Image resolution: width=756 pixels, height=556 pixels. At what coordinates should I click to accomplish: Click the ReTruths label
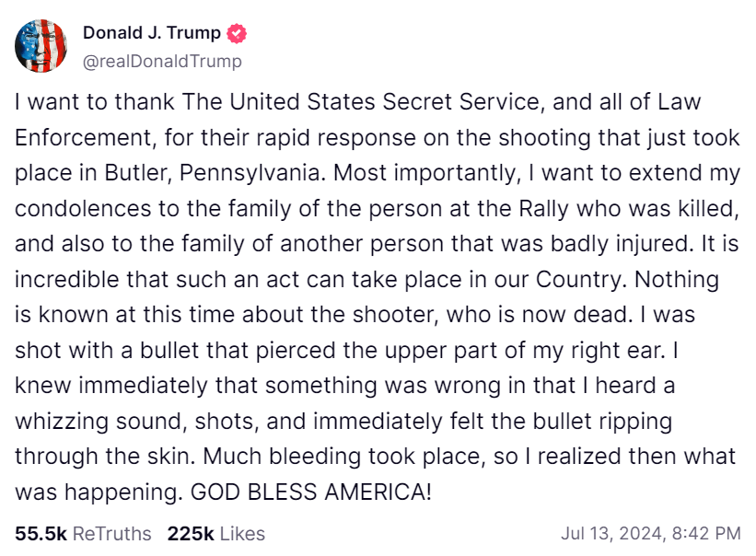pyautogui.click(x=112, y=533)
